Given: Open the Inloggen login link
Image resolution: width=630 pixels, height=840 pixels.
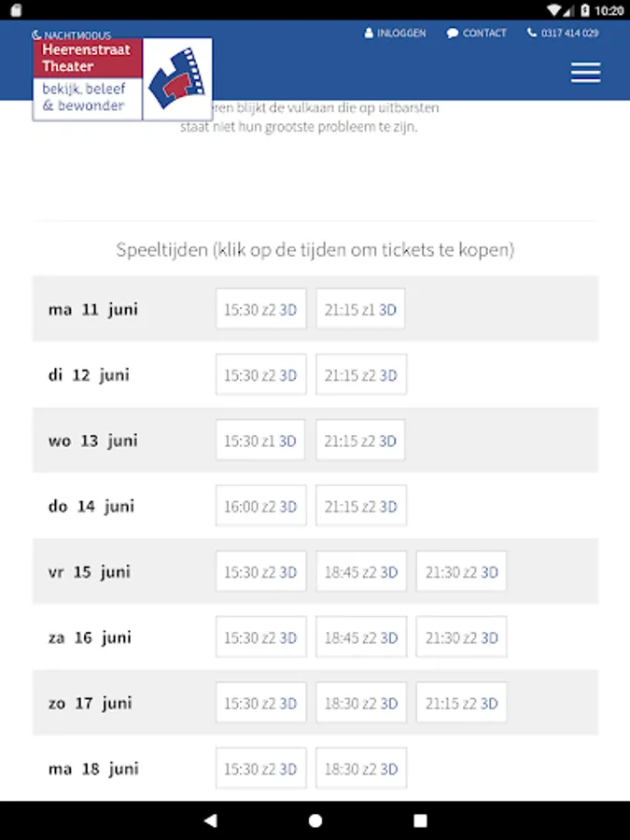Looking at the screenshot, I should pos(396,34).
